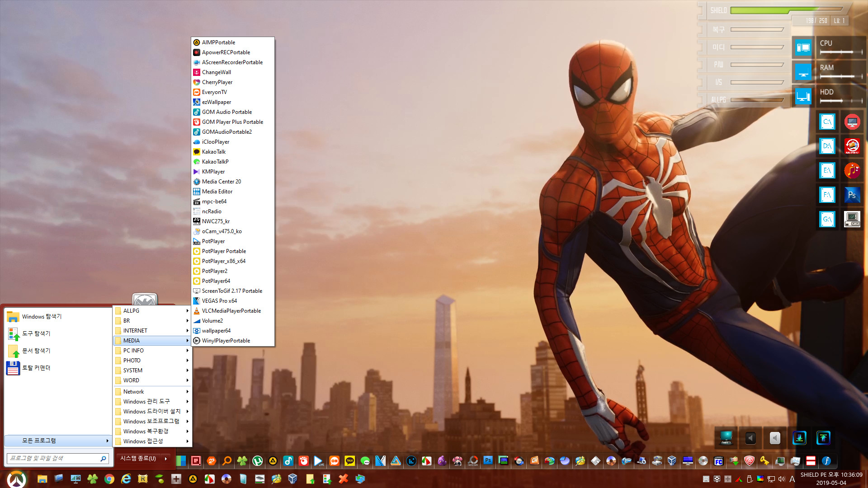Expand the SYSTEM folder submenu
This screenshot has width=868, height=488.
pos(152,371)
